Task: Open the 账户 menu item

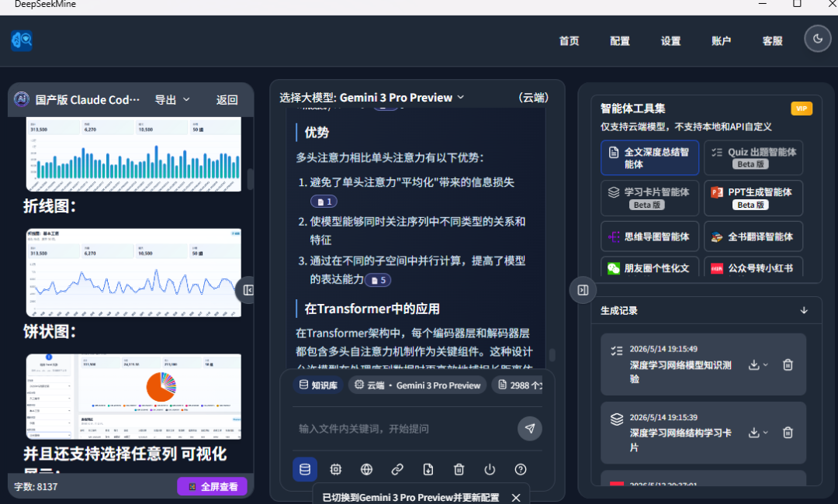Action: pyautogui.click(x=721, y=41)
